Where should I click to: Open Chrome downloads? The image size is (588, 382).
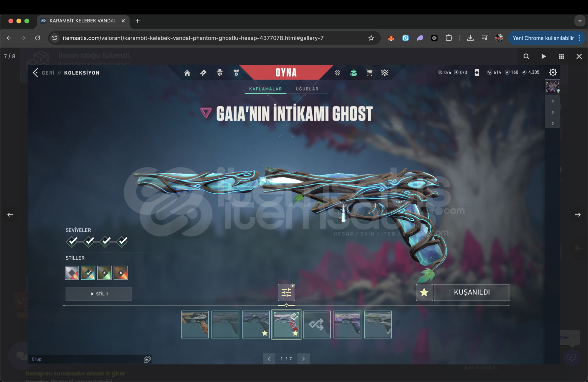pyautogui.click(x=470, y=38)
